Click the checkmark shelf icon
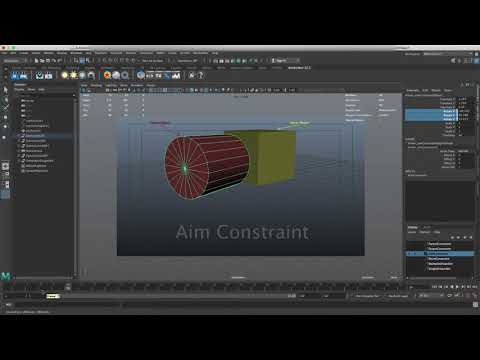The image size is (480, 360). pyautogui.click(x=40, y=76)
